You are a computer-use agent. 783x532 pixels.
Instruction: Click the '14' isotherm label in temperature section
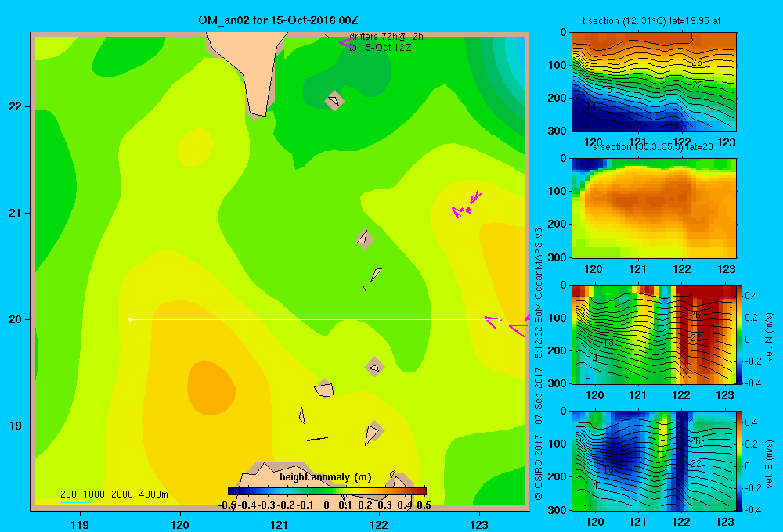point(590,106)
